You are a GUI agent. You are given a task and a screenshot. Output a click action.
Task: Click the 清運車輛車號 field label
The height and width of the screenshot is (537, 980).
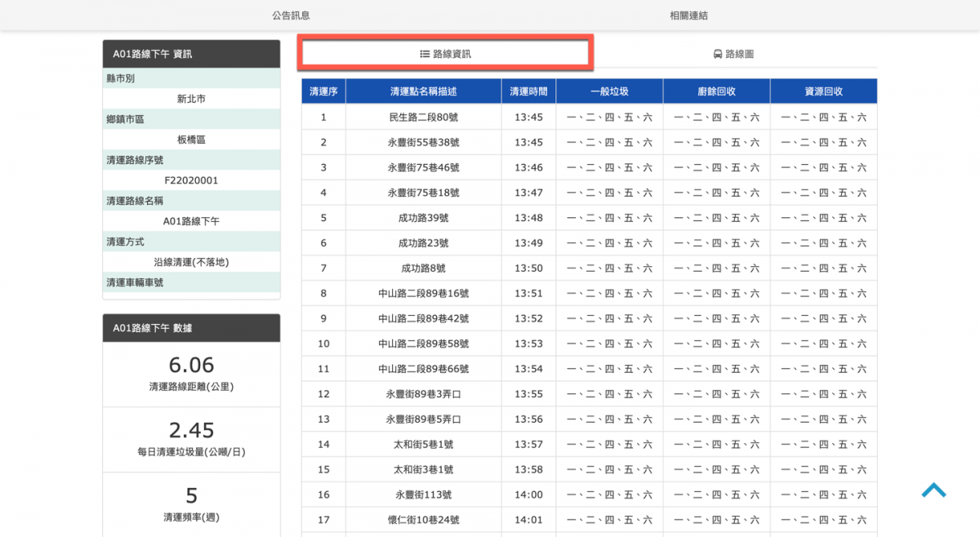(x=135, y=282)
